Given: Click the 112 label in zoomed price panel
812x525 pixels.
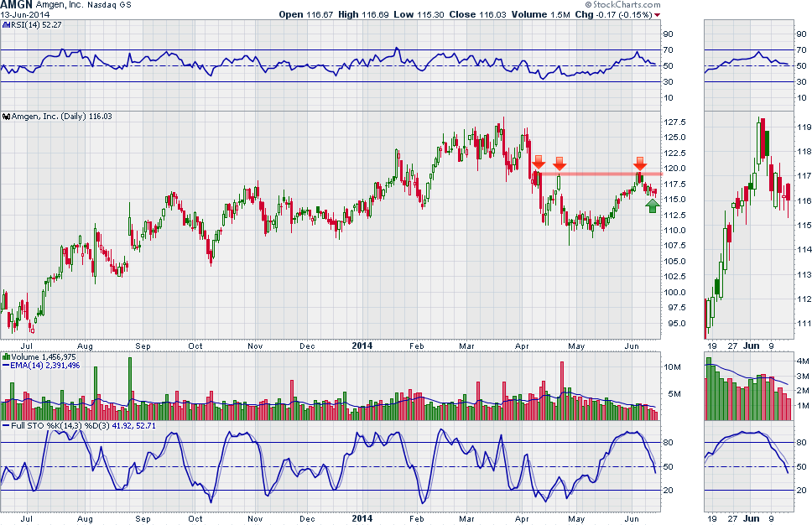Looking at the screenshot, I should point(804,299).
